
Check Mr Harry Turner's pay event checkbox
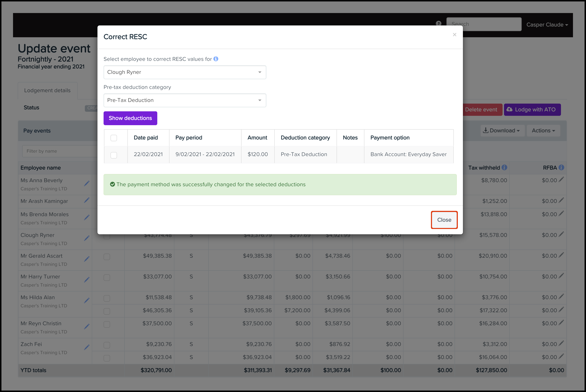point(107,277)
